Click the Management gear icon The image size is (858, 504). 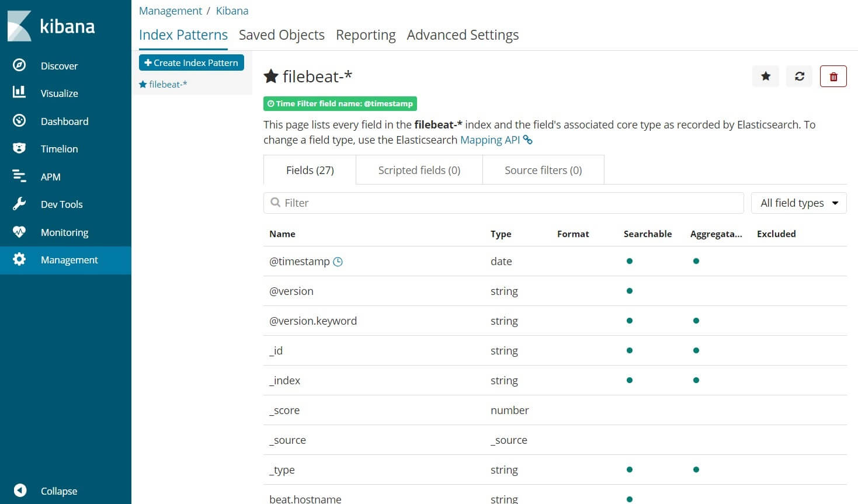tap(19, 259)
